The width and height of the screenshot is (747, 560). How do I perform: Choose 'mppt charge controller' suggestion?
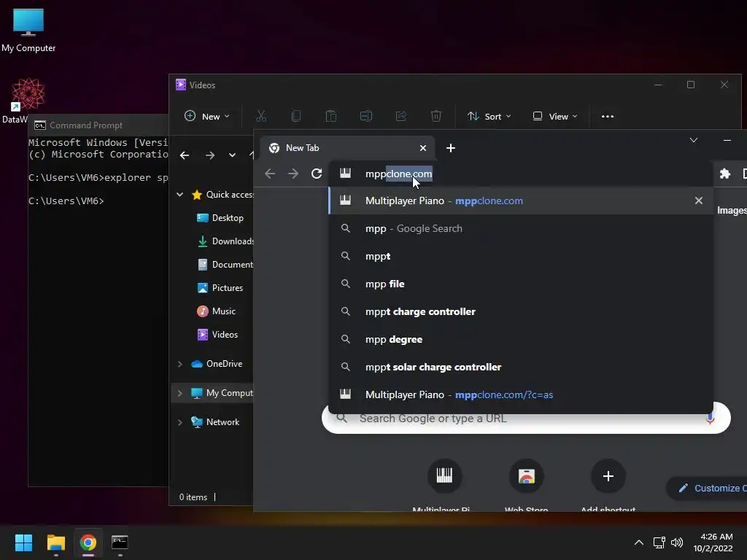[x=521, y=311]
